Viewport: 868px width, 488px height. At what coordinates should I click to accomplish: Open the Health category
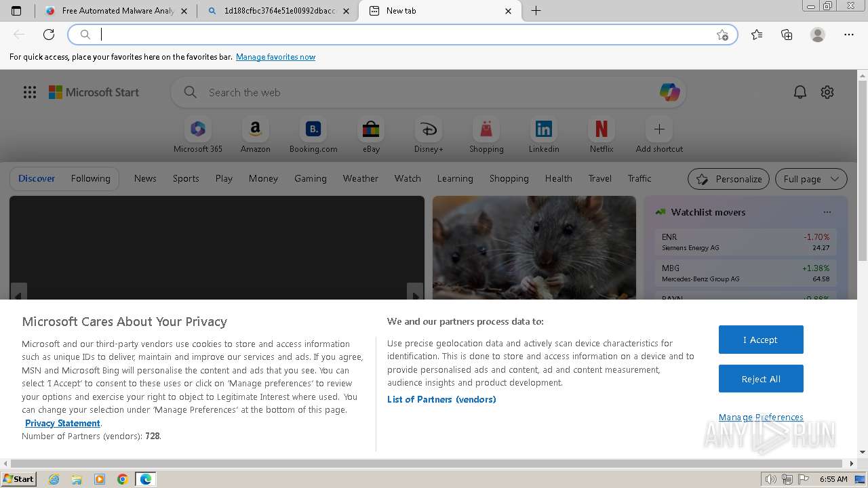tap(559, 178)
